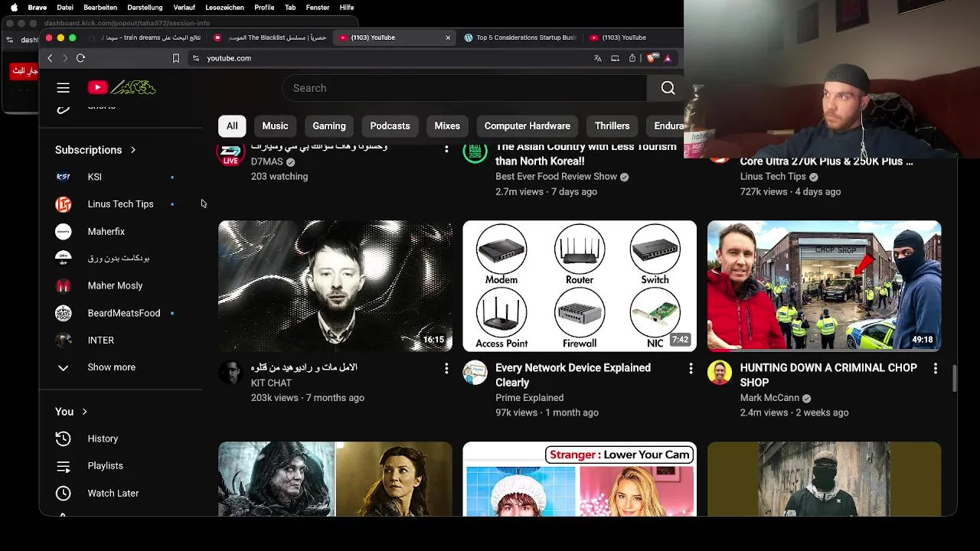Close the active (1103) YouTube tab
Viewport: 980px width, 551px height.
pos(448,37)
